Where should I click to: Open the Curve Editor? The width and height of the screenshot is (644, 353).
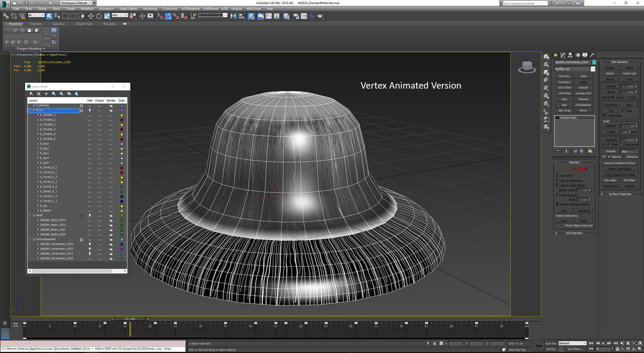269,16
